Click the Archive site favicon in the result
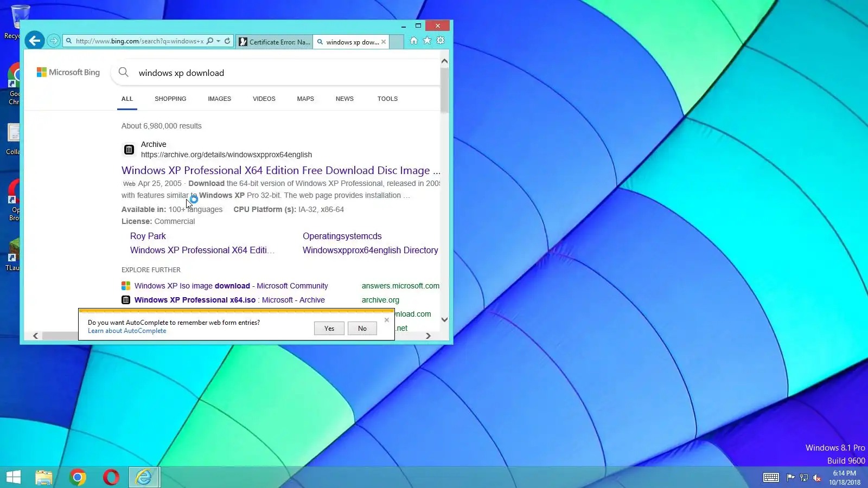This screenshot has width=868, height=488. (129, 150)
